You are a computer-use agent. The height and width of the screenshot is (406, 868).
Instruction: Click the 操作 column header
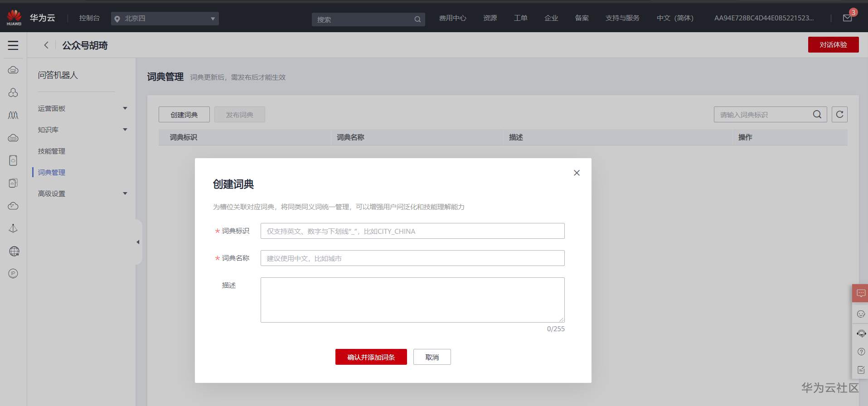pyautogui.click(x=745, y=137)
